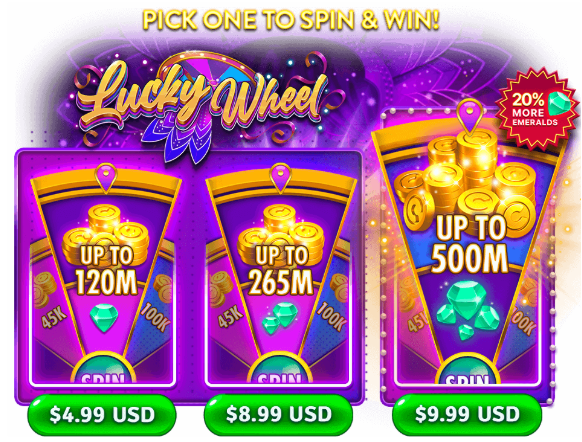Tap the two emeralds on 265M card
The width and height of the screenshot is (582, 442).
(x=280, y=318)
